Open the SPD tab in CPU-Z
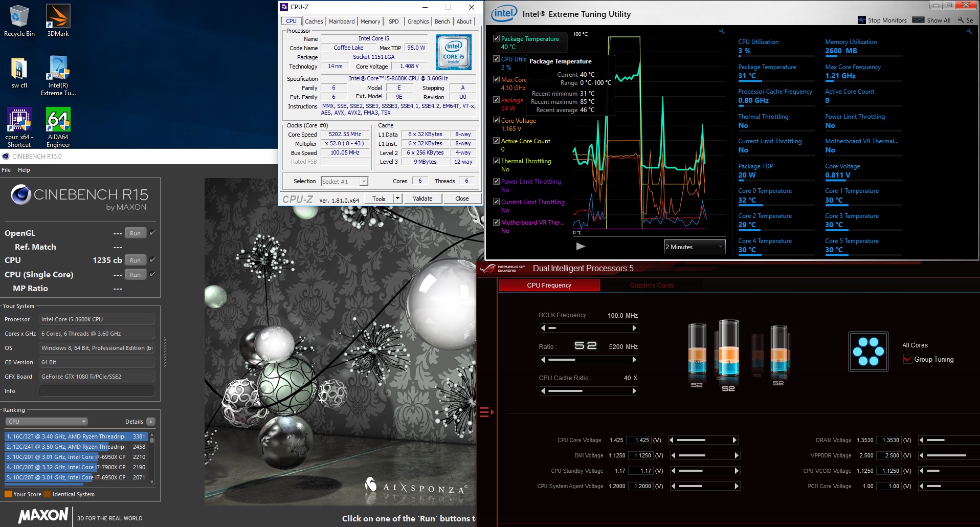 pos(393,21)
